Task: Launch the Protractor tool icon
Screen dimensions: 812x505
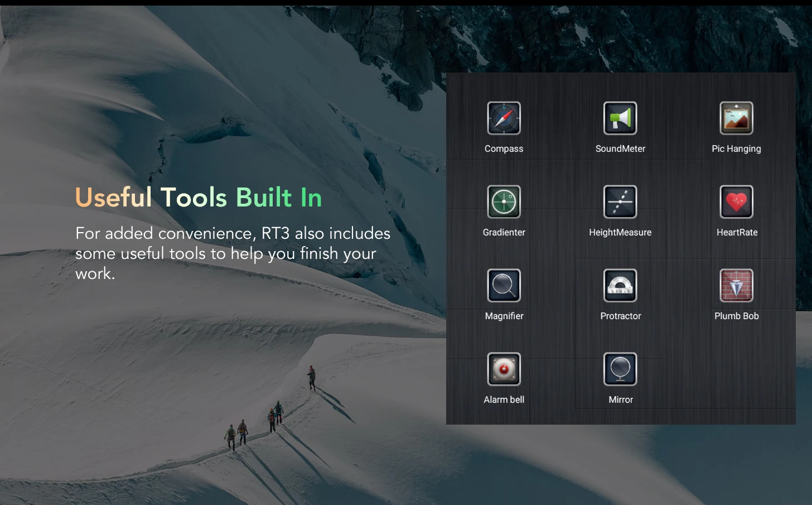Action: pos(620,286)
